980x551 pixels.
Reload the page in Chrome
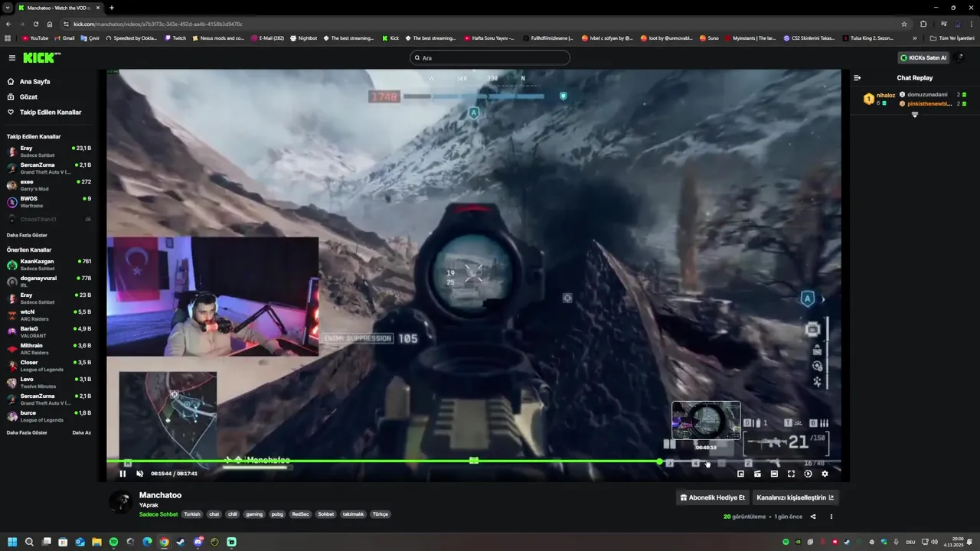tap(35, 24)
